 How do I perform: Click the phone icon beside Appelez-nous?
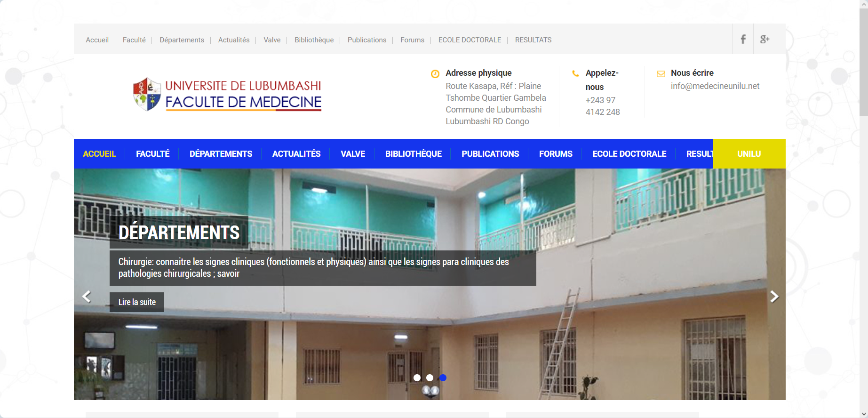(x=575, y=73)
